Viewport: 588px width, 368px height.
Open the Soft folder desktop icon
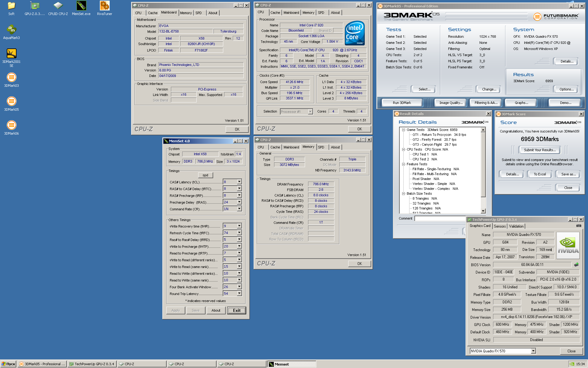(x=11, y=8)
